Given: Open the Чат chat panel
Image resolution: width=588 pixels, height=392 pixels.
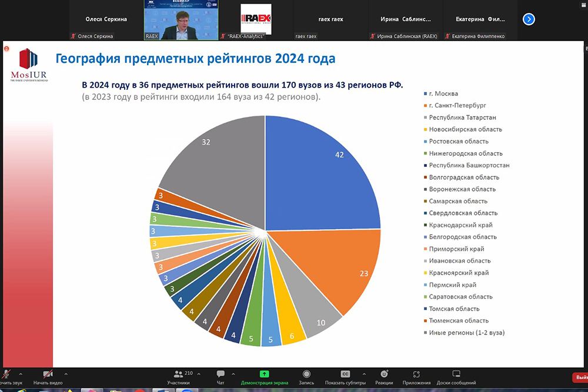Looking at the screenshot, I should (220, 374).
